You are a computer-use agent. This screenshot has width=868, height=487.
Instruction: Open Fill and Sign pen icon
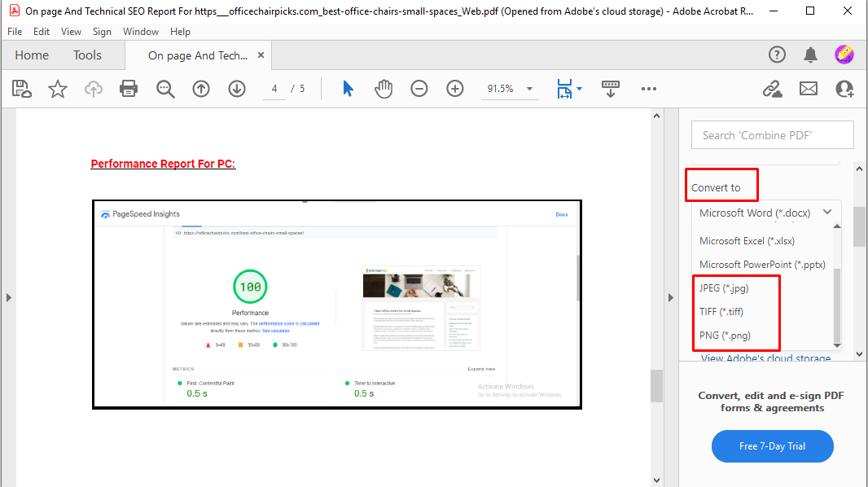click(x=772, y=88)
